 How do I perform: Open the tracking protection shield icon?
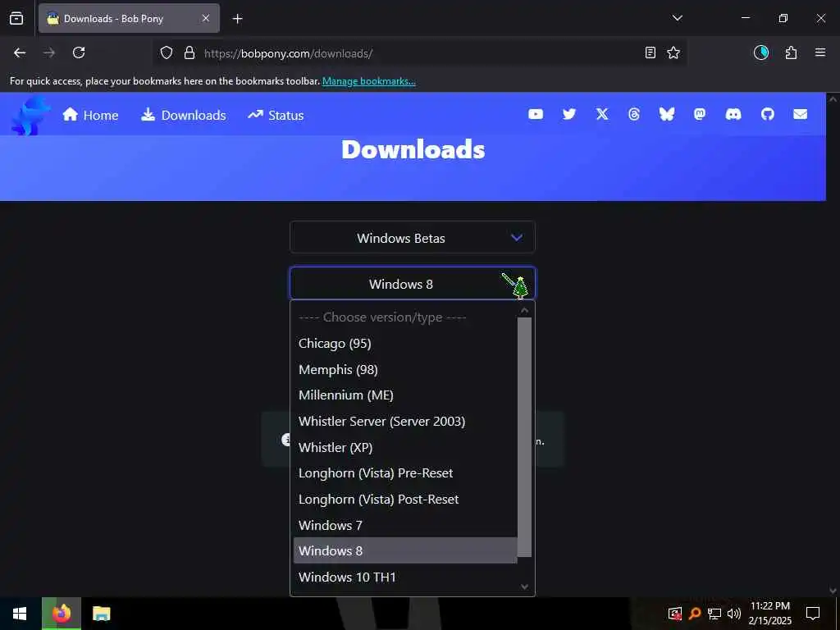(167, 53)
